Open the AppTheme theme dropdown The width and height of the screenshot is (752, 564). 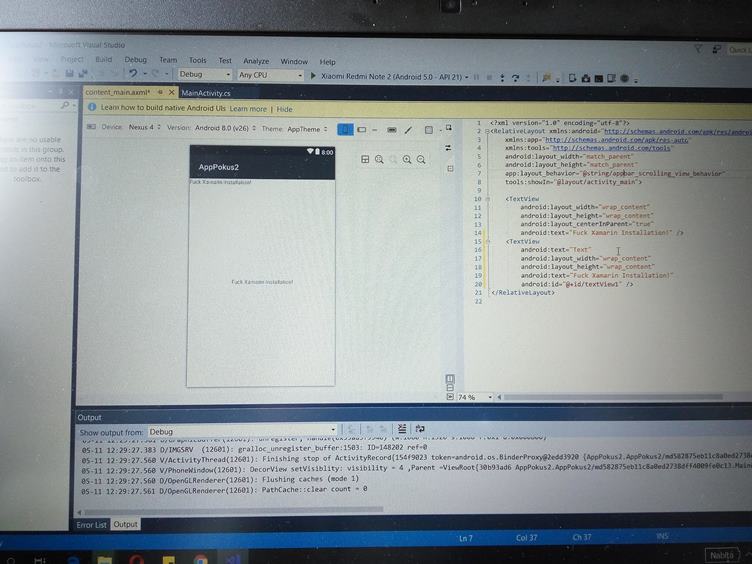pos(307,129)
